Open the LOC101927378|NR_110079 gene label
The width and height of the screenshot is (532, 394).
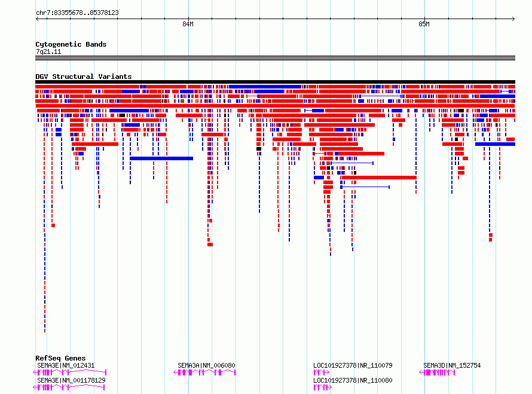click(x=353, y=365)
